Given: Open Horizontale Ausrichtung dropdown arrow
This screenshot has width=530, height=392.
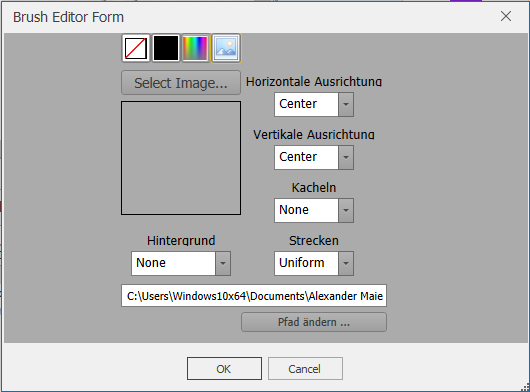Looking at the screenshot, I should pos(346,104).
